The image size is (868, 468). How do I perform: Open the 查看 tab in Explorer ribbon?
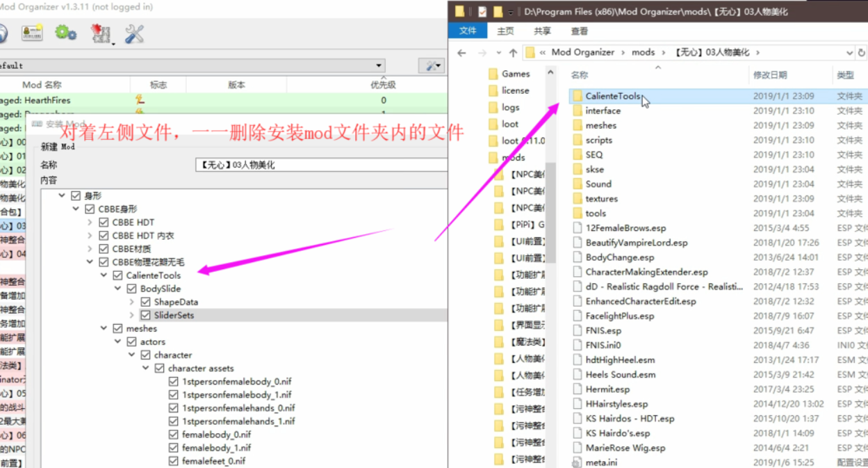click(579, 31)
